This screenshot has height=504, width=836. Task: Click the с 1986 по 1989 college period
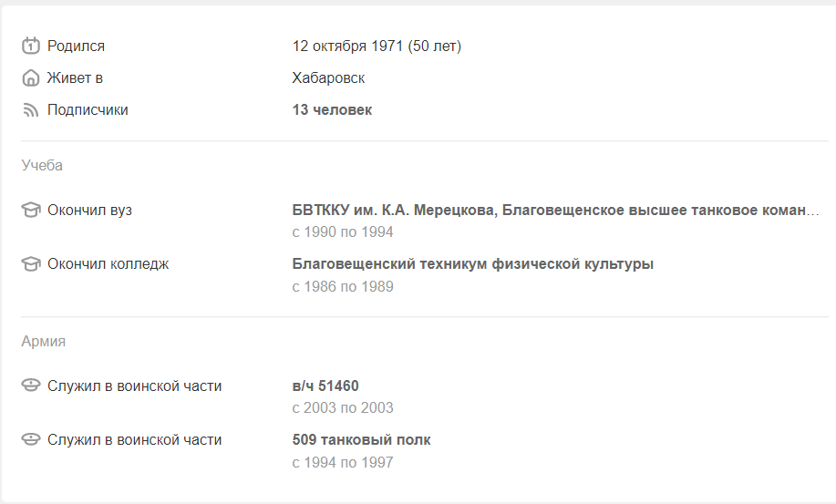pyautogui.click(x=342, y=286)
